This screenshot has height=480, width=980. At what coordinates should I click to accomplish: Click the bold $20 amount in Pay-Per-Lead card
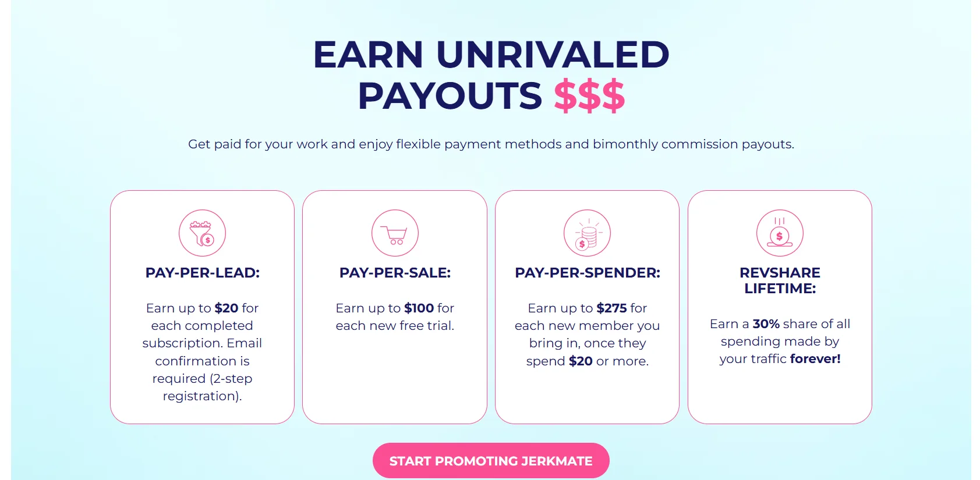click(227, 308)
